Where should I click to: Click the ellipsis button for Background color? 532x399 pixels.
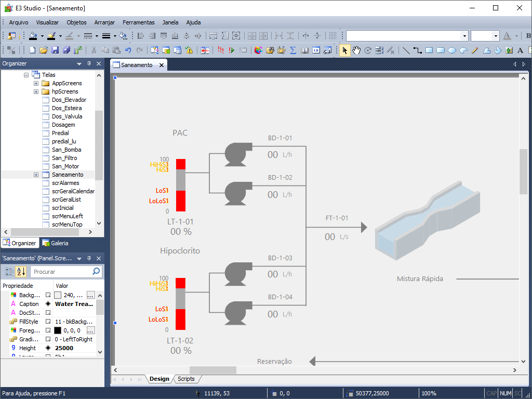click(x=90, y=295)
